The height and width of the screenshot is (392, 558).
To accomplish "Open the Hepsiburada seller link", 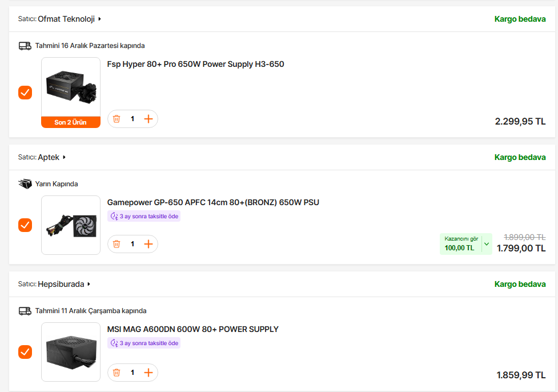I will click(x=61, y=284).
